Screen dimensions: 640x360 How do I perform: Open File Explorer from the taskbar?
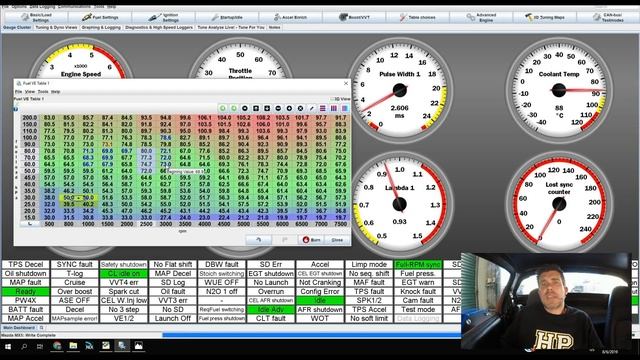click(x=73, y=346)
